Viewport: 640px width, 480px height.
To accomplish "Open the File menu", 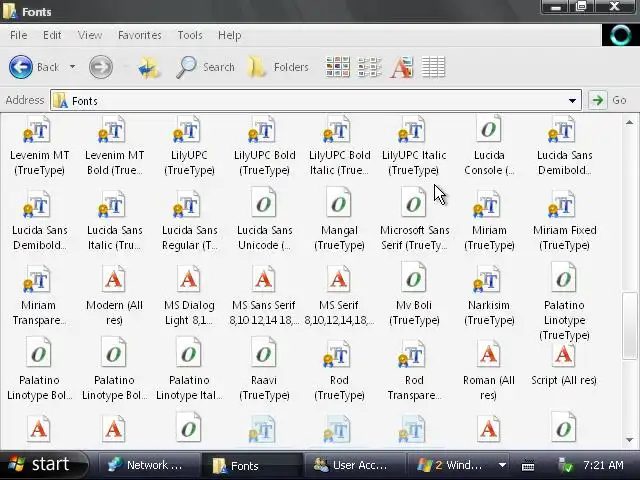I will (x=18, y=35).
